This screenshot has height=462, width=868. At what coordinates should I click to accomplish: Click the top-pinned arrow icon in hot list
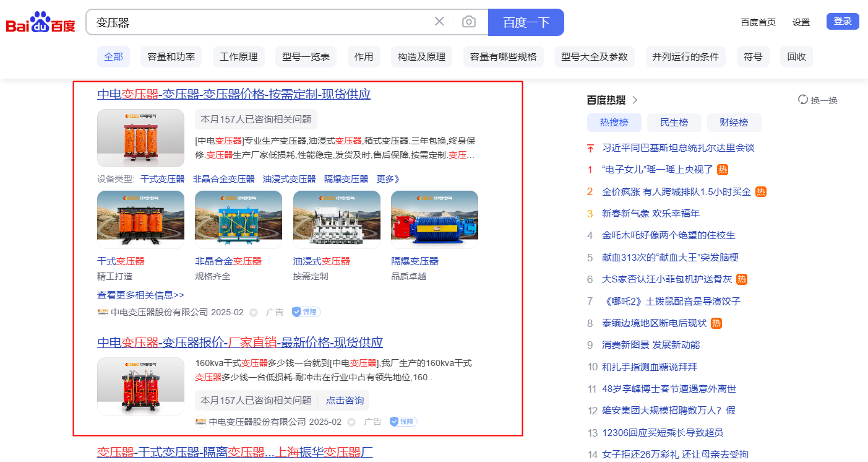click(x=590, y=148)
